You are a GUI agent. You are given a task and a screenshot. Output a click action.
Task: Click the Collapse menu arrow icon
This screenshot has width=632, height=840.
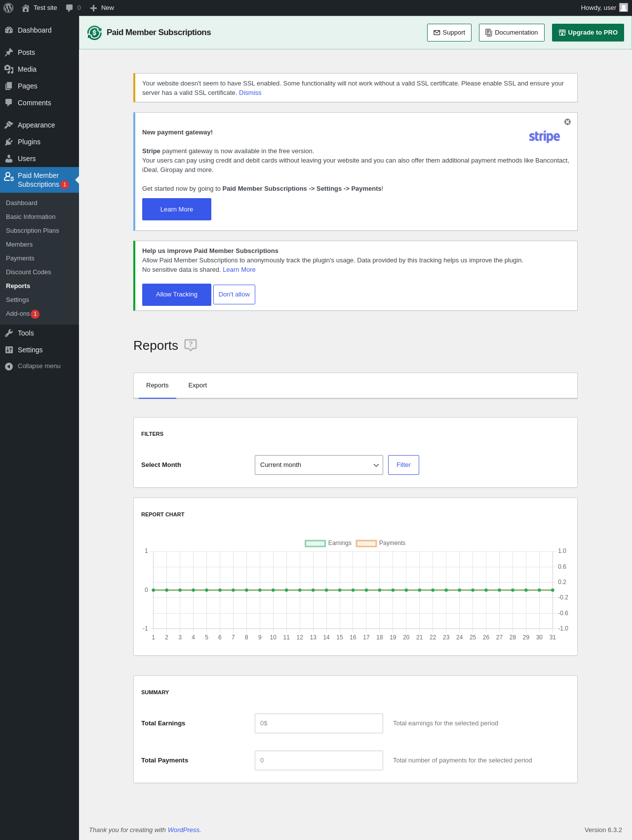[9, 366]
